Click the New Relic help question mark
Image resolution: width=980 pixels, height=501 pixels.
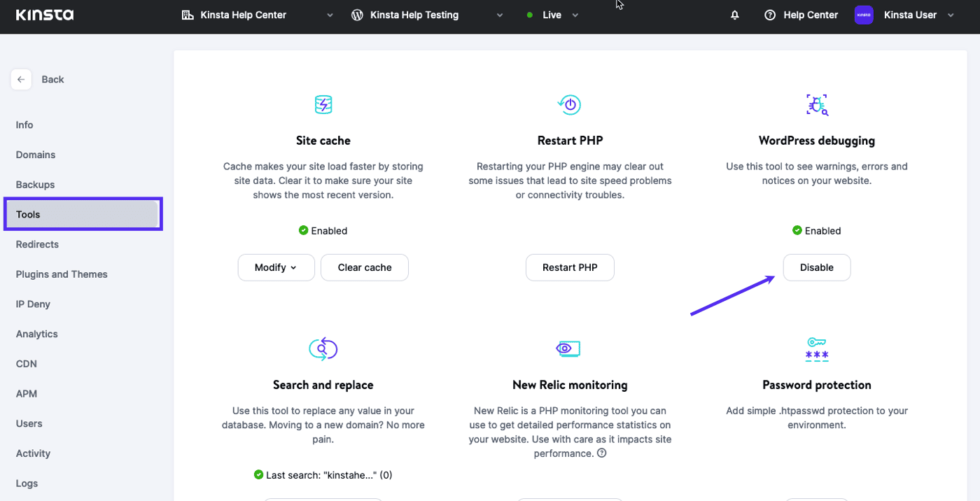601,453
